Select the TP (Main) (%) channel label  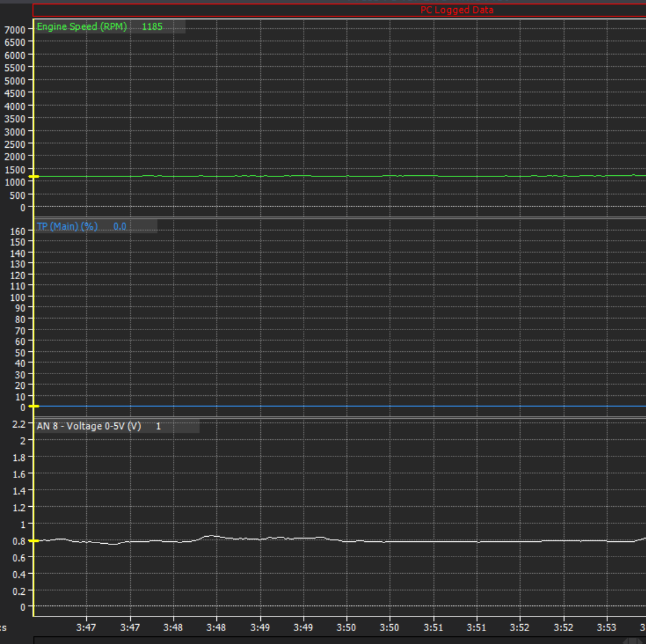point(67,226)
